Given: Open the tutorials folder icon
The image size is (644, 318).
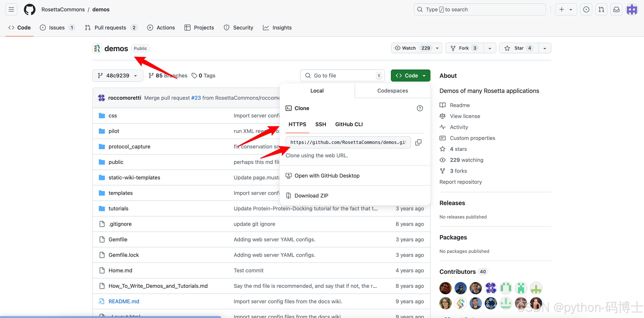Looking at the screenshot, I should 102,208.
